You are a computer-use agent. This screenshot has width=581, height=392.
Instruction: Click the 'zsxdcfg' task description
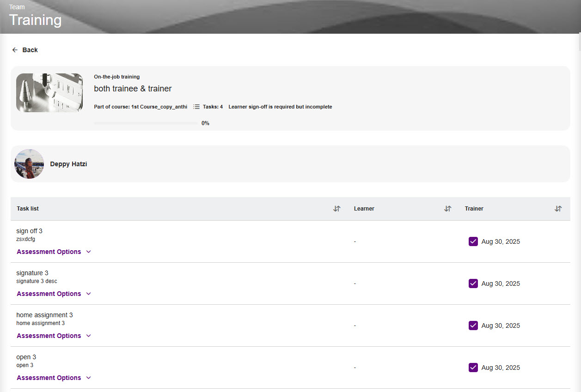click(x=25, y=239)
